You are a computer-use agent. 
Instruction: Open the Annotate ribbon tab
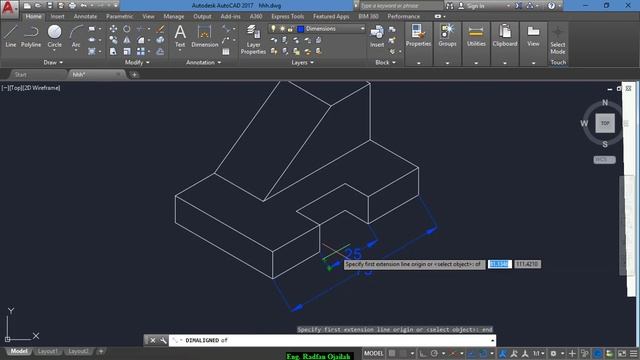(85, 16)
